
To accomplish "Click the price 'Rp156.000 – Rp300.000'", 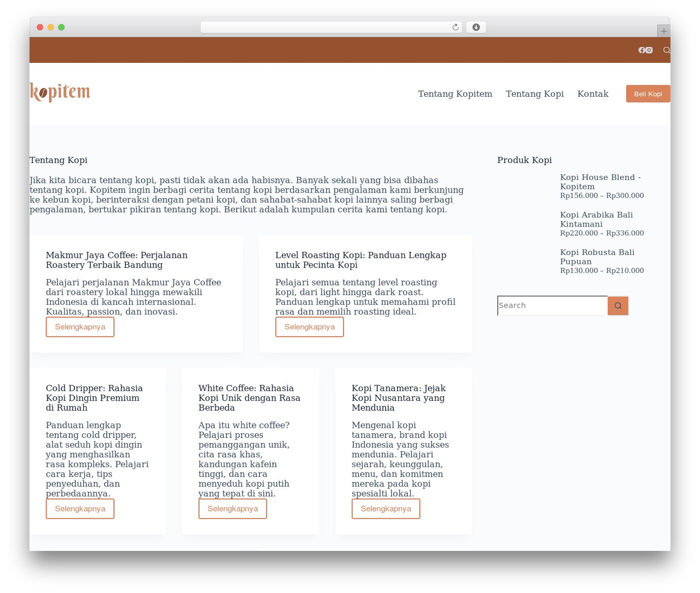I will [x=602, y=195].
